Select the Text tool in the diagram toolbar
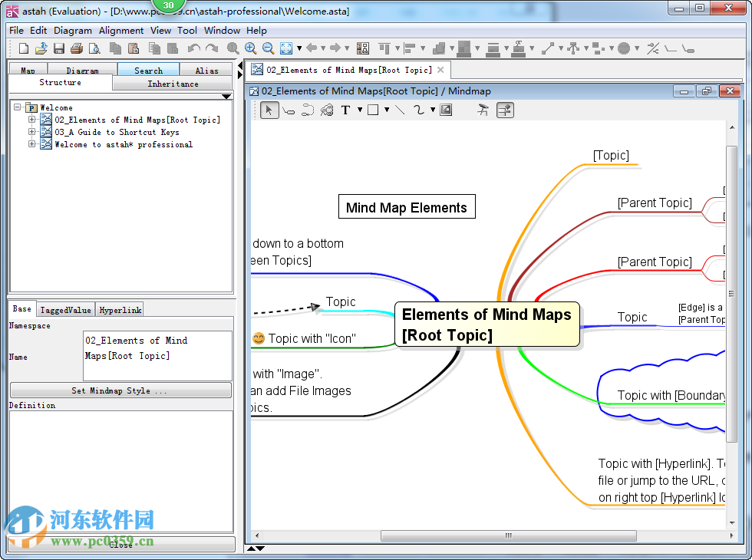 (x=346, y=110)
